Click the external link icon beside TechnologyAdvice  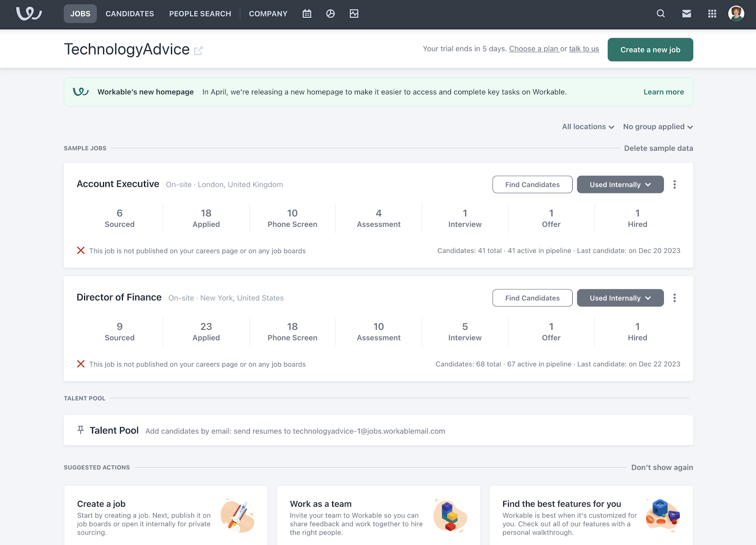pyautogui.click(x=198, y=51)
